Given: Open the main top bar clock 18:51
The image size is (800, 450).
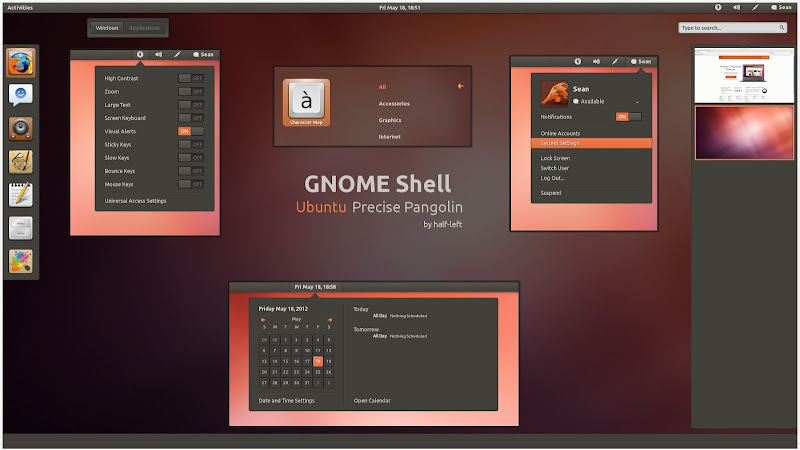Looking at the screenshot, I should pos(399,7).
